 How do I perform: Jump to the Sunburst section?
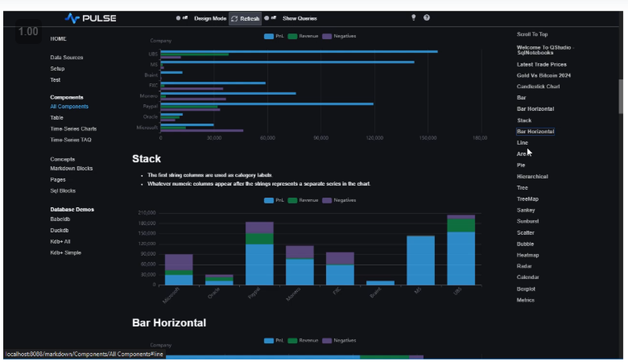528,221
